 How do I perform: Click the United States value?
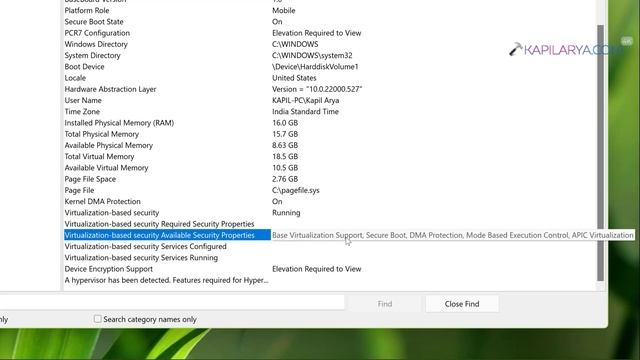point(294,78)
